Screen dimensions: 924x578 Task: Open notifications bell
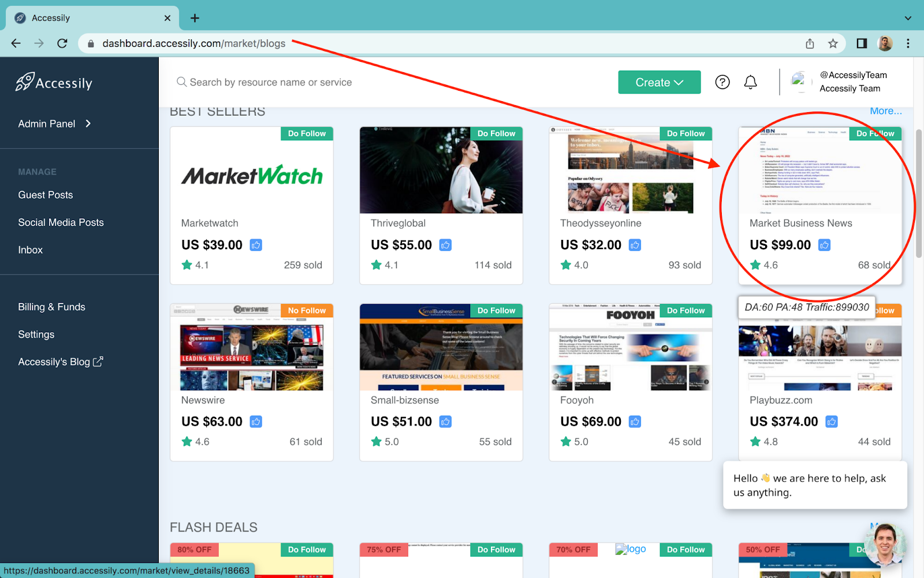point(750,82)
